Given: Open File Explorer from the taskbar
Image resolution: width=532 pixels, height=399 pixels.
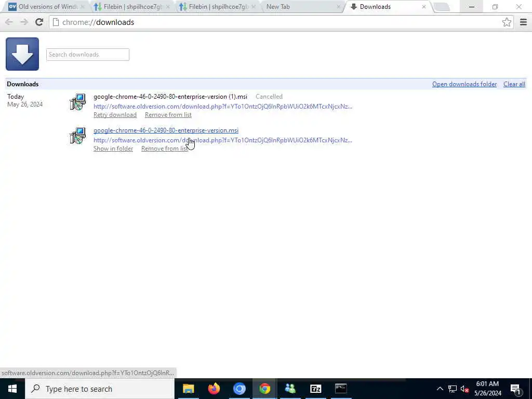Looking at the screenshot, I should 188,389.
